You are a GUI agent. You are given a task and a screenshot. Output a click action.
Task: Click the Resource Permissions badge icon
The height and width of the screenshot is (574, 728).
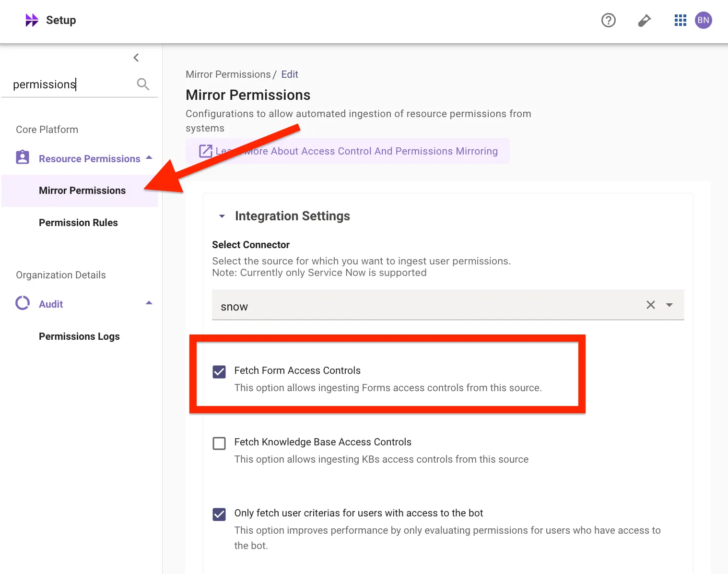[x=23, y=157]
